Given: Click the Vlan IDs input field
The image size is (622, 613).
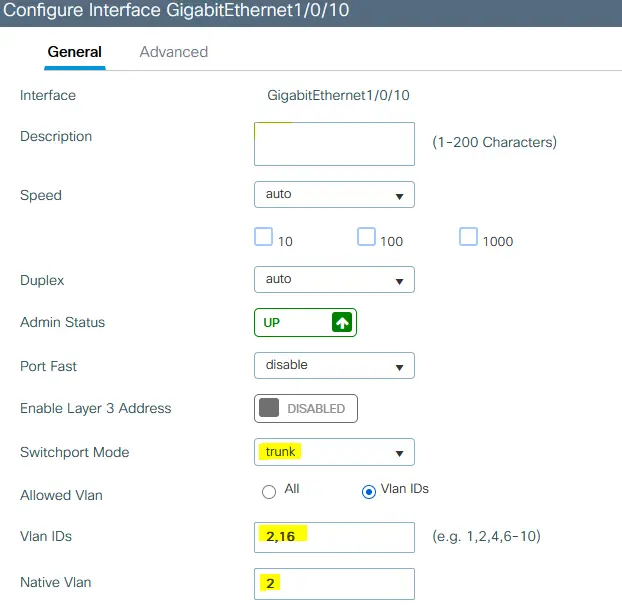Looking at the screenshot, I should (x=334, y=537).
